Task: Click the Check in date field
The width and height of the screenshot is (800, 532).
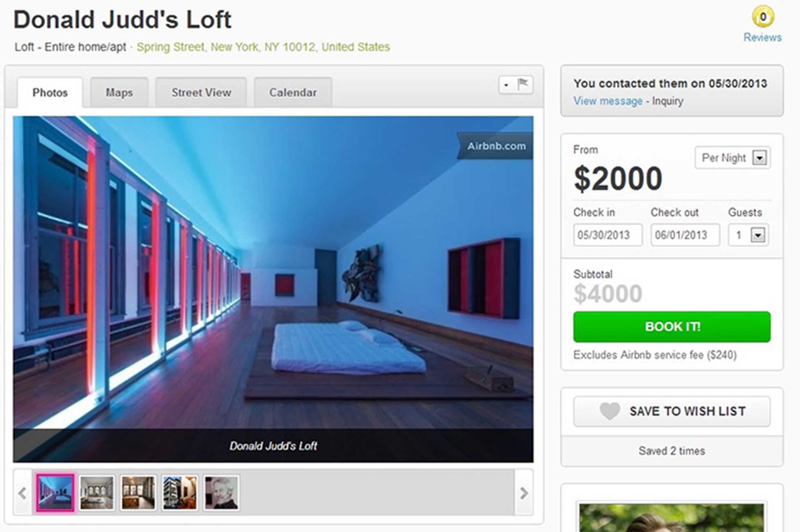Action: pyautogui.click(x=608, y=235)
